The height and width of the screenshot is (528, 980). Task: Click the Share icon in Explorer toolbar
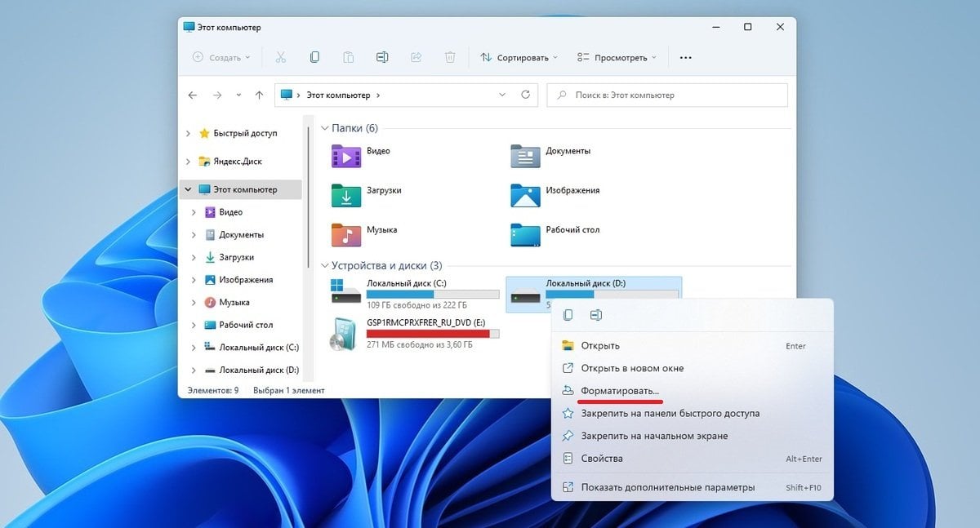(x=416, y=58)
